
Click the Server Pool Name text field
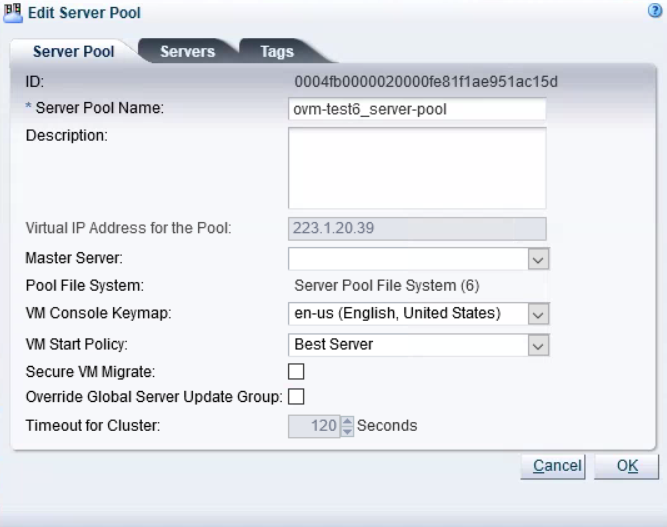[x=417, y=109]
